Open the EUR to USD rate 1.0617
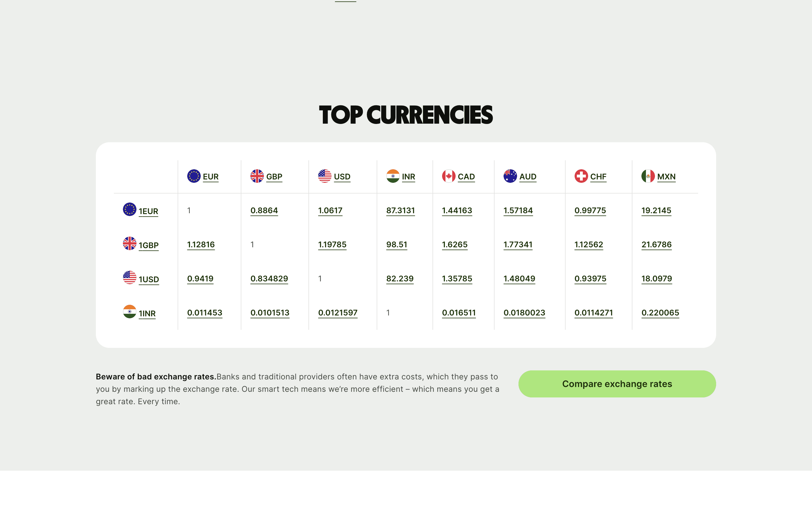Screen dimensions: 812x507 pyautogui.click(x=330, y=210)
